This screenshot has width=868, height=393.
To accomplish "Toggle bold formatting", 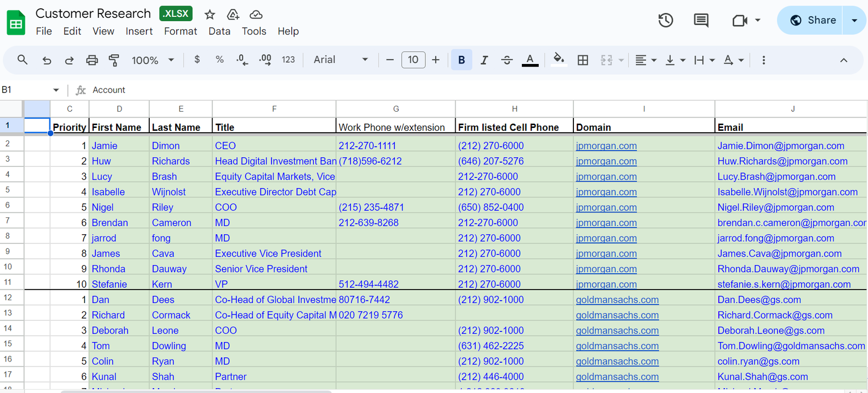I will 462,60.
